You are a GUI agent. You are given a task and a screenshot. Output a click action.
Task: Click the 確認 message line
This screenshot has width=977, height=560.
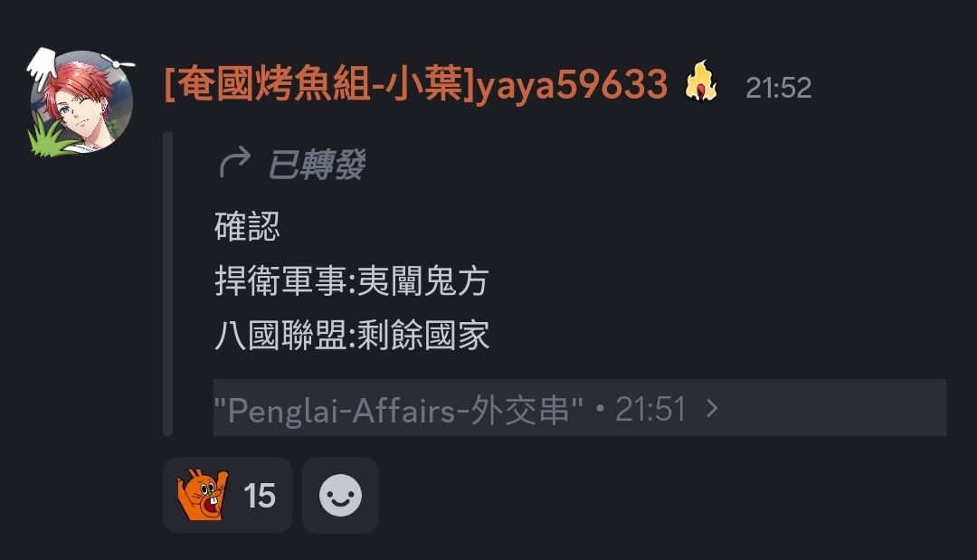coord(247,226)
